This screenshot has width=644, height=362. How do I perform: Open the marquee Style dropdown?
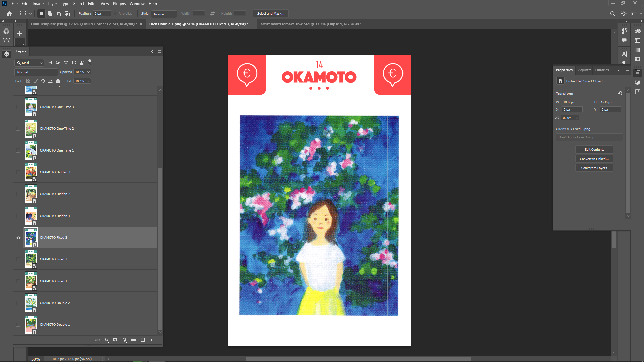[x=164, y=14]
